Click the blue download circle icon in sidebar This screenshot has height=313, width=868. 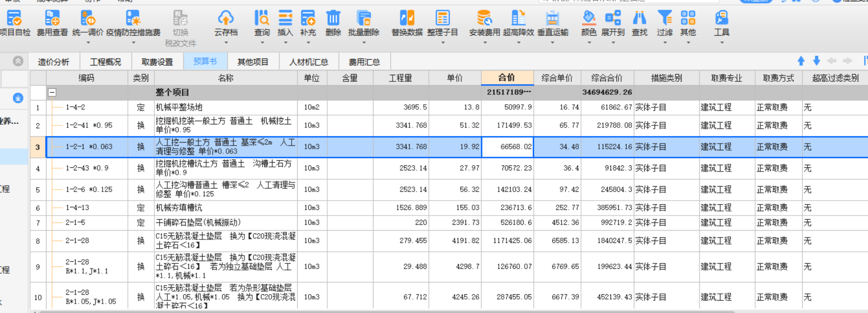pyautogui.click(x=18, y=98)
